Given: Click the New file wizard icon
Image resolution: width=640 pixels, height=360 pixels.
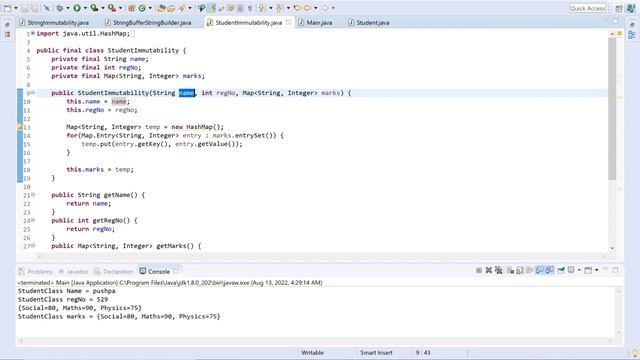Looking at the screenshot, I should pyautogui.click(x=8, y=8).
